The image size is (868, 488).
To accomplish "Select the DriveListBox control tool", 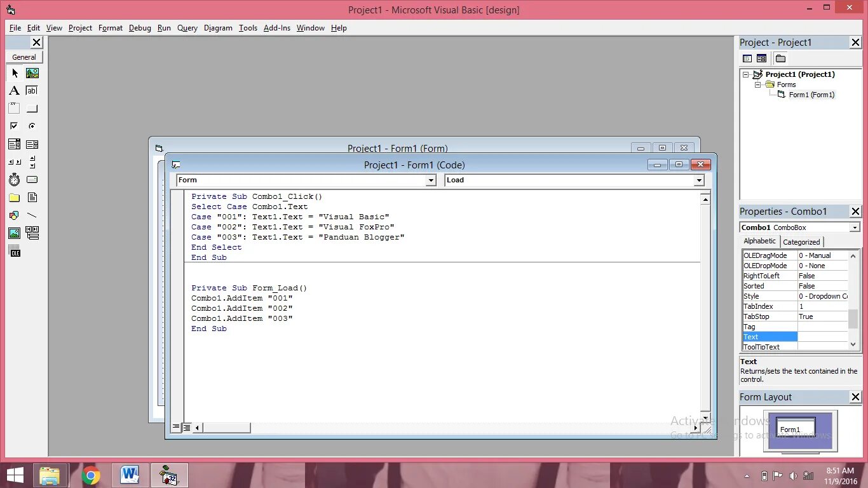I will (x=32, y=180).
